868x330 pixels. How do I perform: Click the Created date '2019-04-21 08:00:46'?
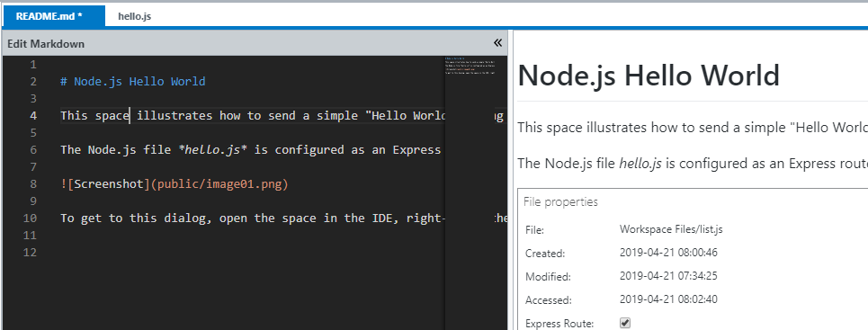668,253
